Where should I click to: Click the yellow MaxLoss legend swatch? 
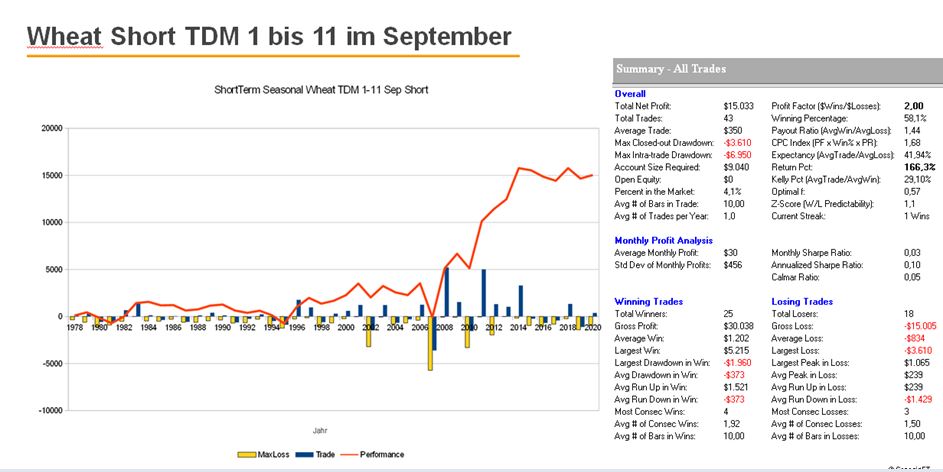point(244,454)
